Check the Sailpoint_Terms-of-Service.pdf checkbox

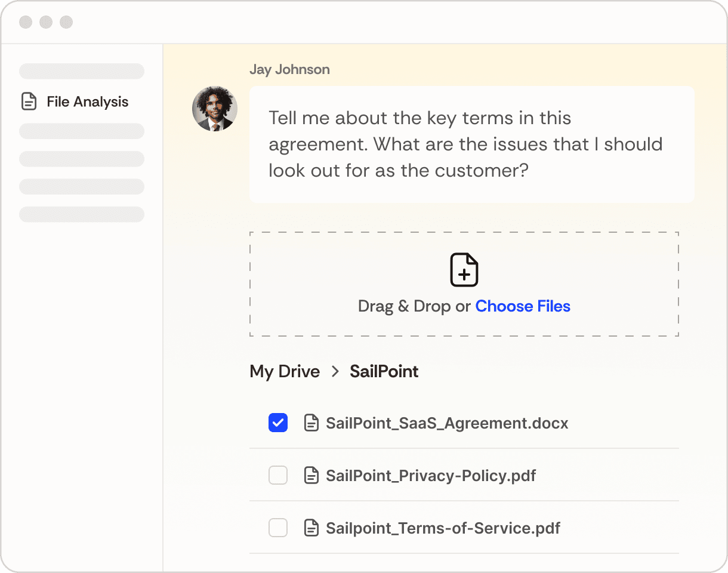coord(278,528)
